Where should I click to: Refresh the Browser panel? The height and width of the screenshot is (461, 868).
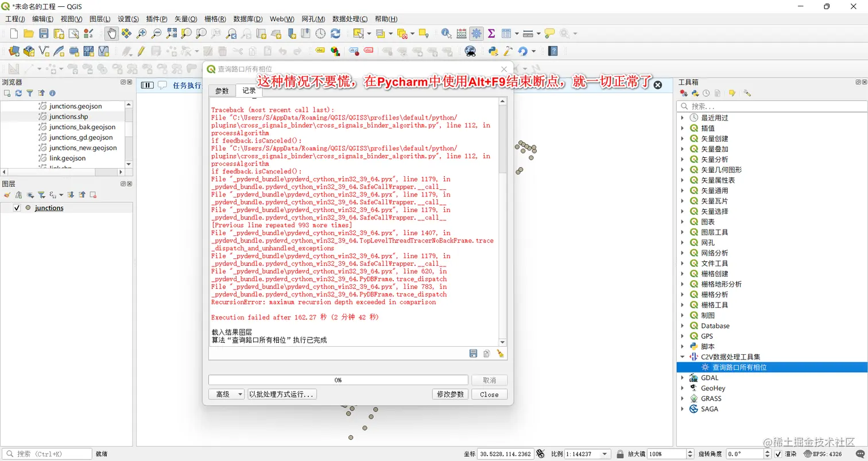(x=18, y=93)
